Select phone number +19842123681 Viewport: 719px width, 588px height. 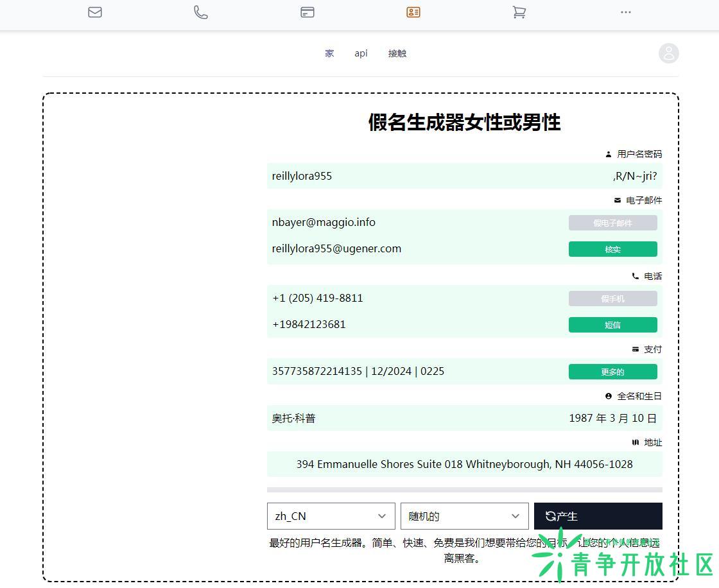pos(309,324)
